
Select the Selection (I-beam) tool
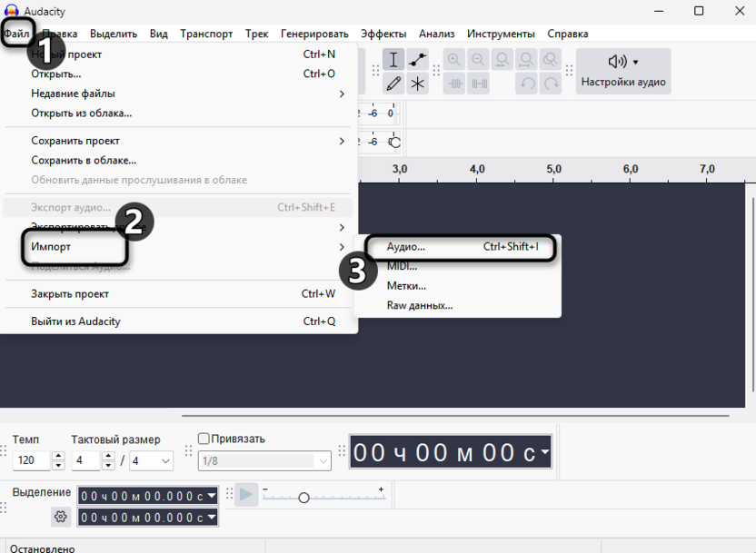pyautogui.click(x=393, y=60)
